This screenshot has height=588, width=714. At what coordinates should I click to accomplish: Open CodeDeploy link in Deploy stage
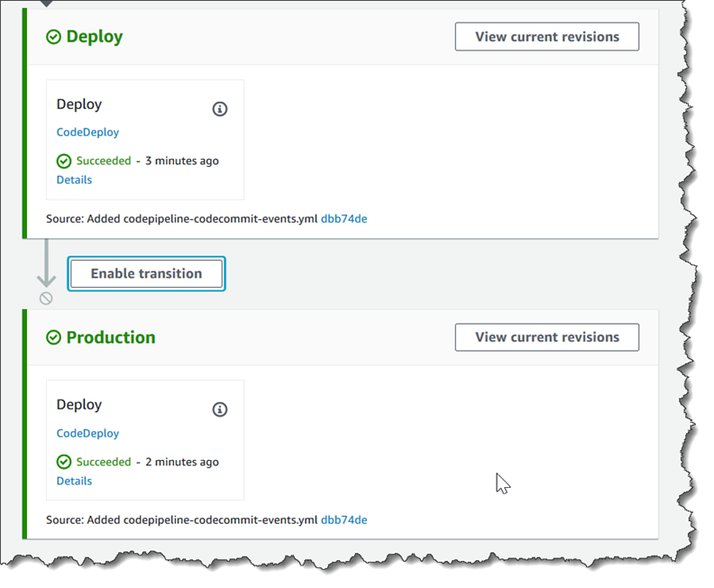[x=87, y=132]
